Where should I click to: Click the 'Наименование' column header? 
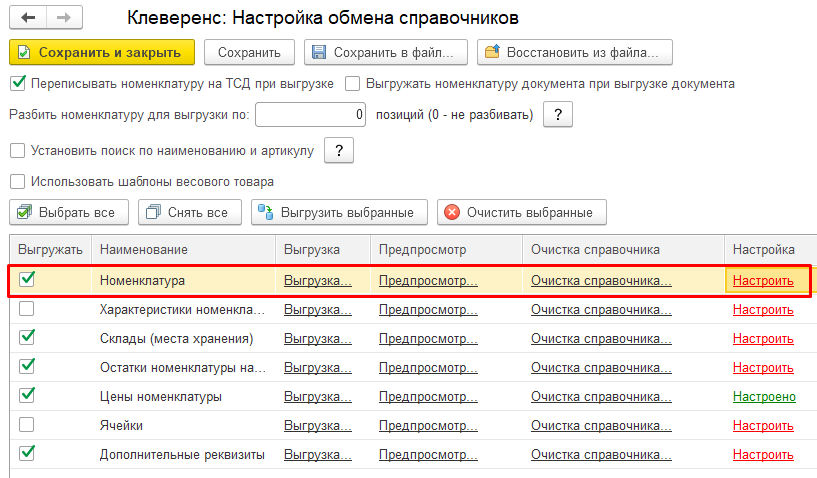point(183,250)
